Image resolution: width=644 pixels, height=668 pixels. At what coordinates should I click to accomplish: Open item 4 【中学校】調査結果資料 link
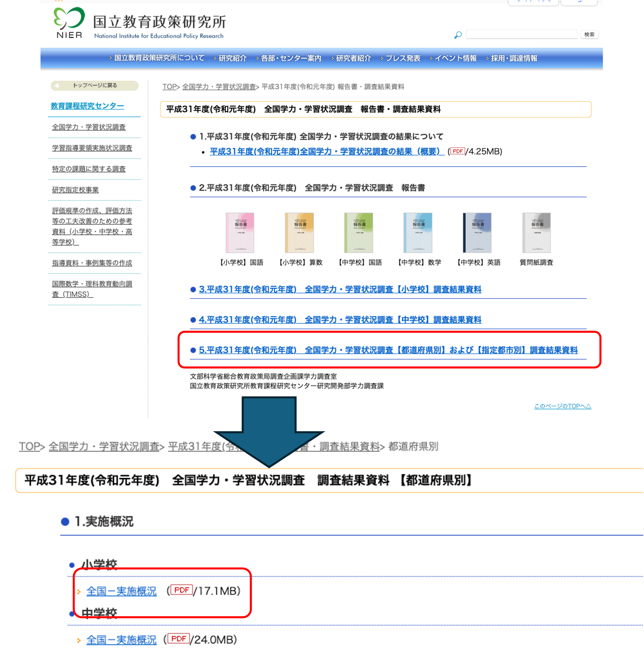(x=340, y=320)
